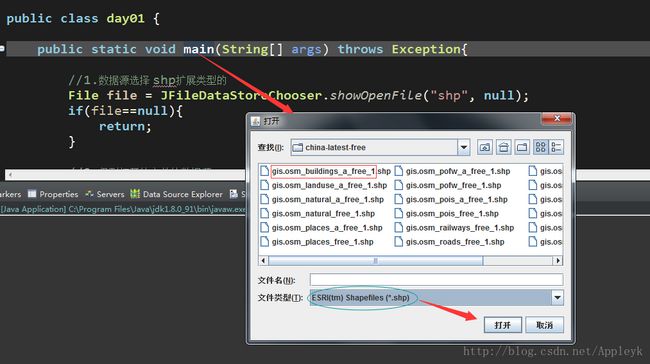Click the Up One Level folder icon

tap(485, 147)
